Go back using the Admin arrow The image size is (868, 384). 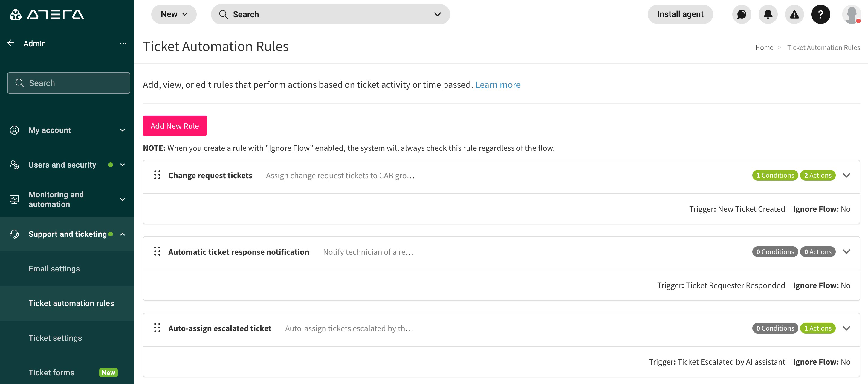[x=11, y=43]
